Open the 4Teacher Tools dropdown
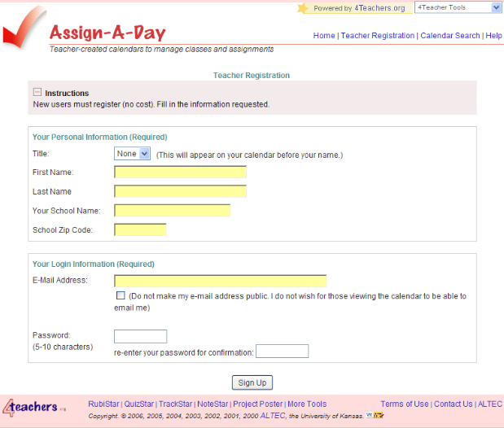Screen dimensions: 504x428 click(458, 7)
